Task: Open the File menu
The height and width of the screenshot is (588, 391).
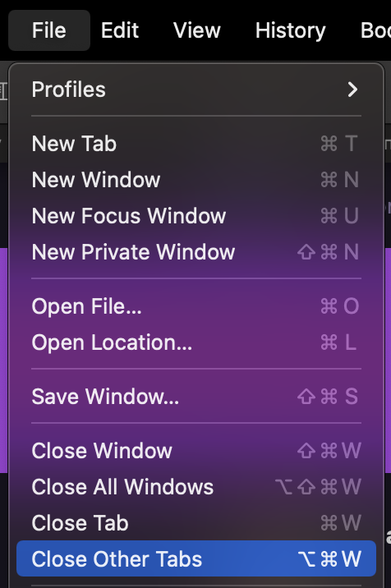Action: coord(49,30)
